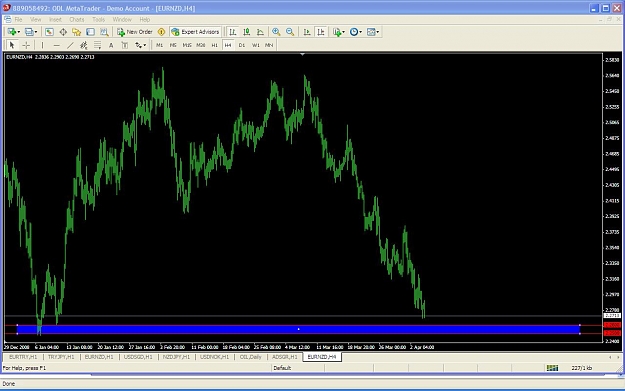Zoom in on the chart
This screenshot has width=625, height=391.
coord(276,32)
